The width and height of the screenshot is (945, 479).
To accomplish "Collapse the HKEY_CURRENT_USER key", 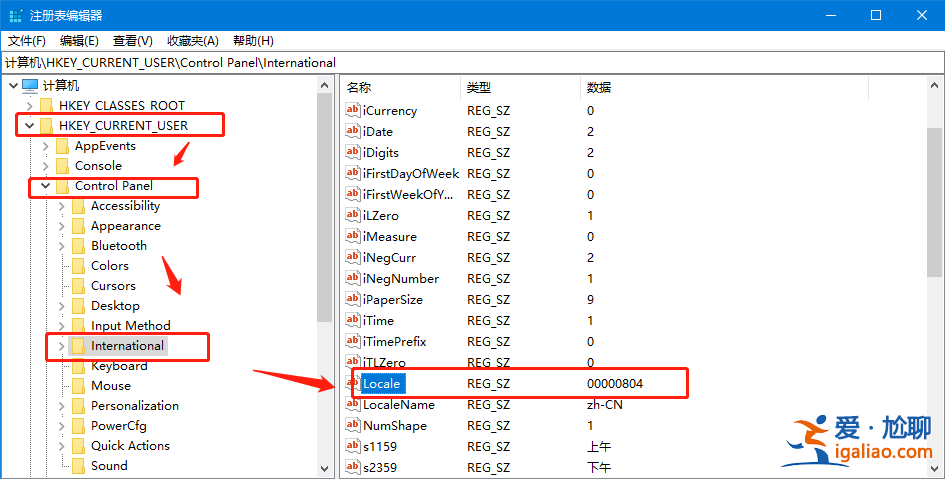I will click(30, 126).
